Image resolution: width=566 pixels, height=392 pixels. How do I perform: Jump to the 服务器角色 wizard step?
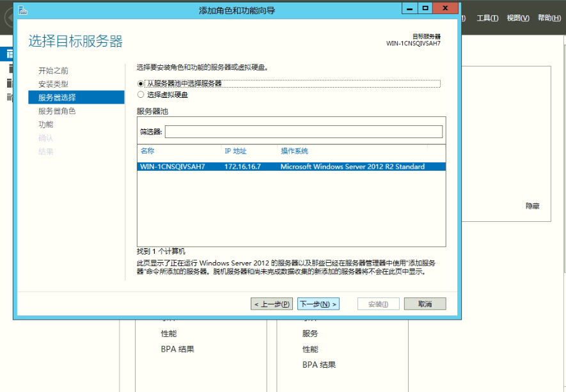point(57,111)
